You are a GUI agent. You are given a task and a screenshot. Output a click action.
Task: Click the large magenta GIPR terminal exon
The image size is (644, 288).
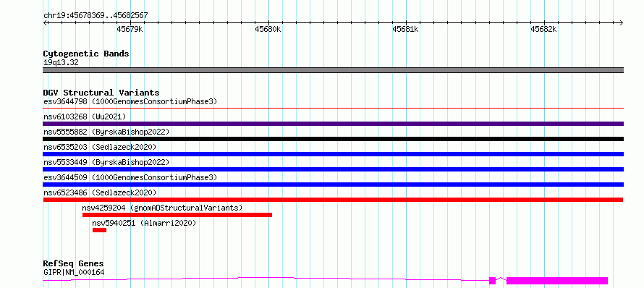[557, 281]
